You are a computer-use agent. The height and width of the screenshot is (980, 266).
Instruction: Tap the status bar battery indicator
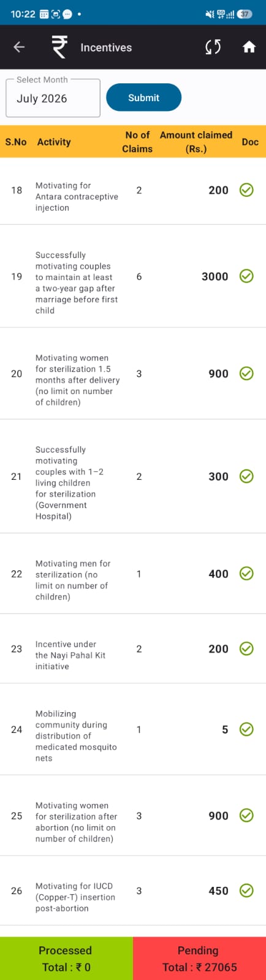tap(245, 13)
